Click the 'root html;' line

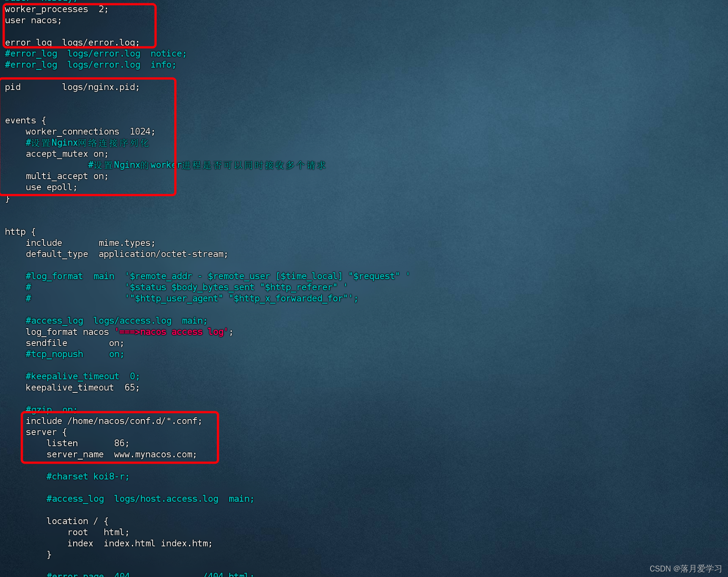[x=98, y=532]
